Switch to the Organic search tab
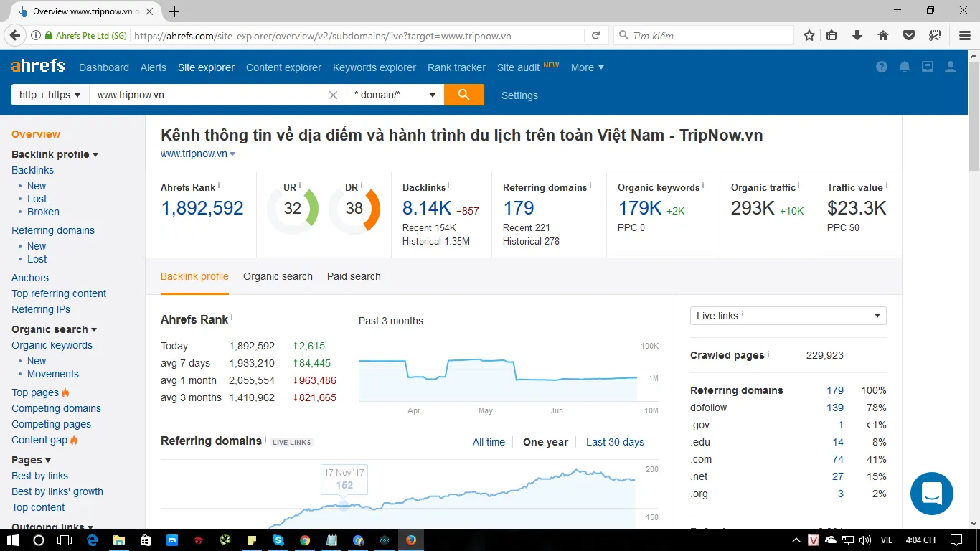 click(278, 276)
